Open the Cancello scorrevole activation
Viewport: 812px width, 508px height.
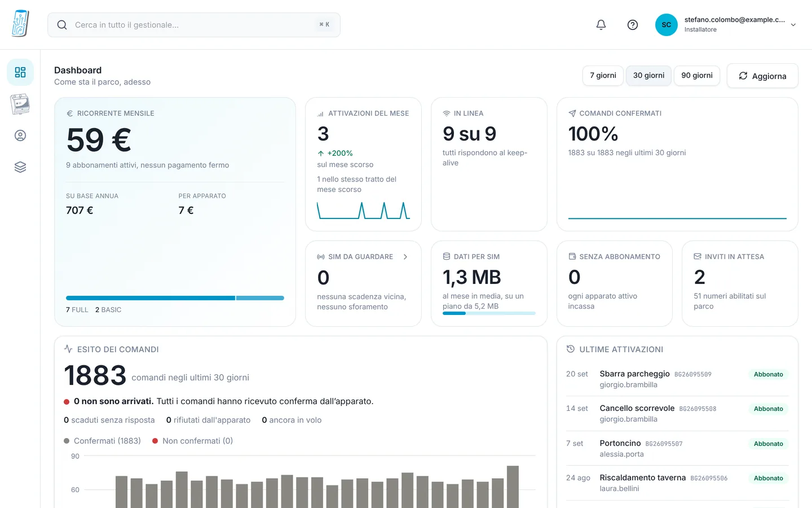pos(677,413)
